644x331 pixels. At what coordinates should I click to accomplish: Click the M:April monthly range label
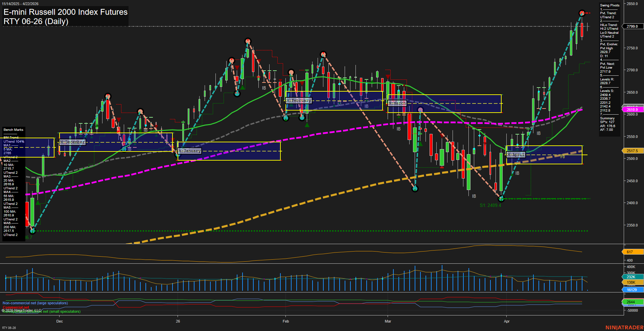click(516, 155)
